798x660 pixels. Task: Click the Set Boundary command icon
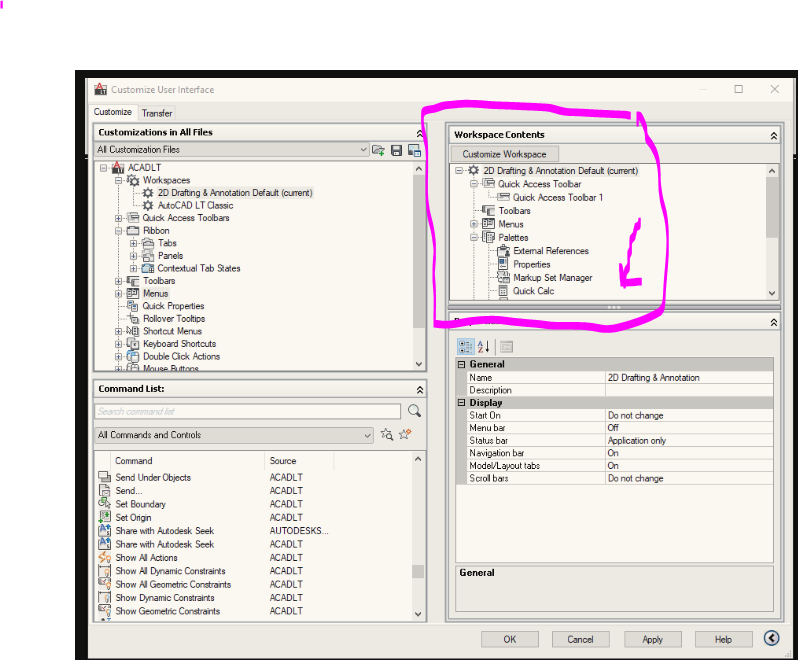coord(104,504)
